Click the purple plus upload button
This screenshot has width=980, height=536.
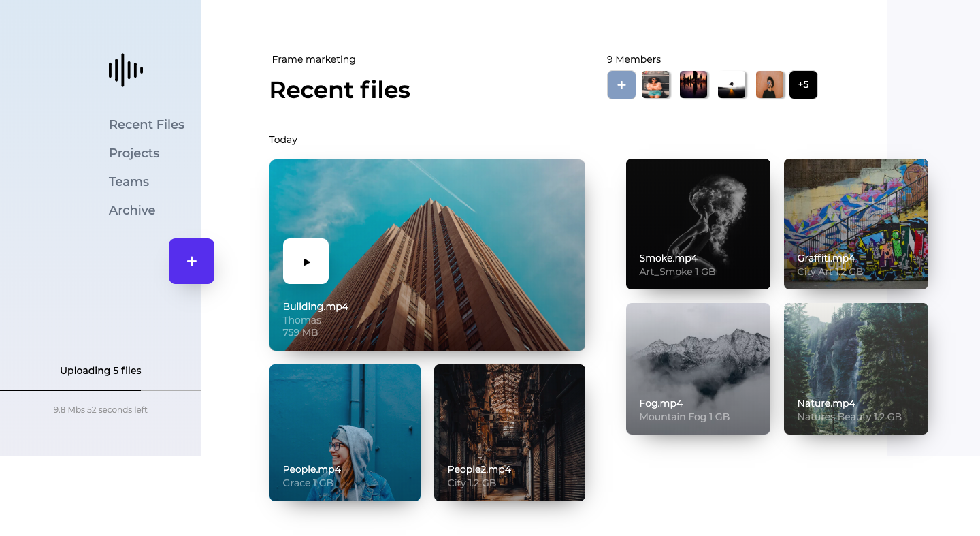[x=191, y=261]
